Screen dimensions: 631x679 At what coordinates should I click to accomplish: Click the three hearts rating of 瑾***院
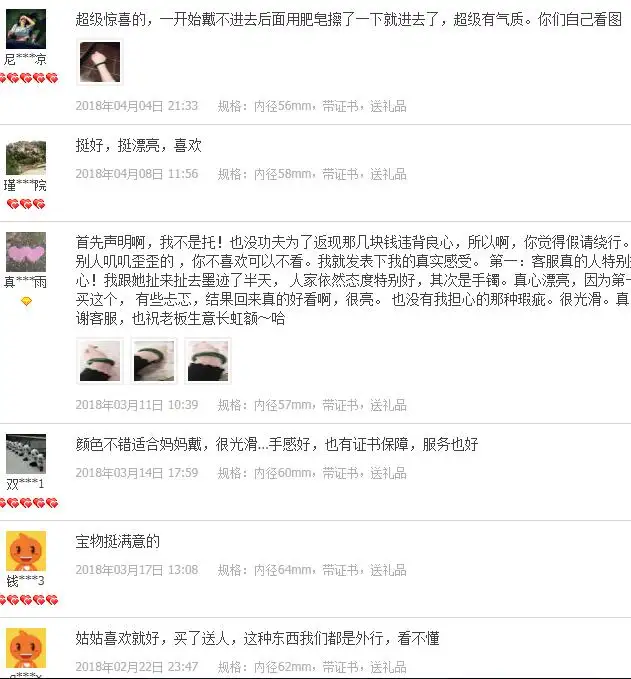coord(26,204)
